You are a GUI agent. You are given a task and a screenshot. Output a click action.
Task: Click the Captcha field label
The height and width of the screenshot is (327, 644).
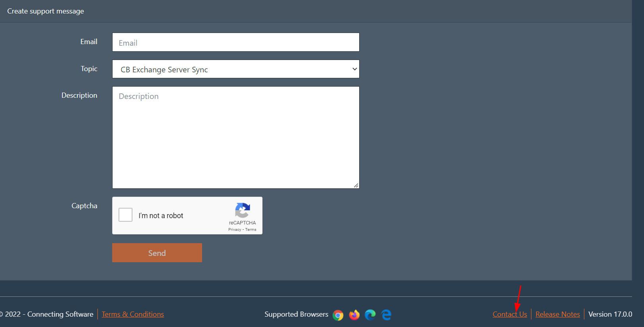click(x=84, y=206)
